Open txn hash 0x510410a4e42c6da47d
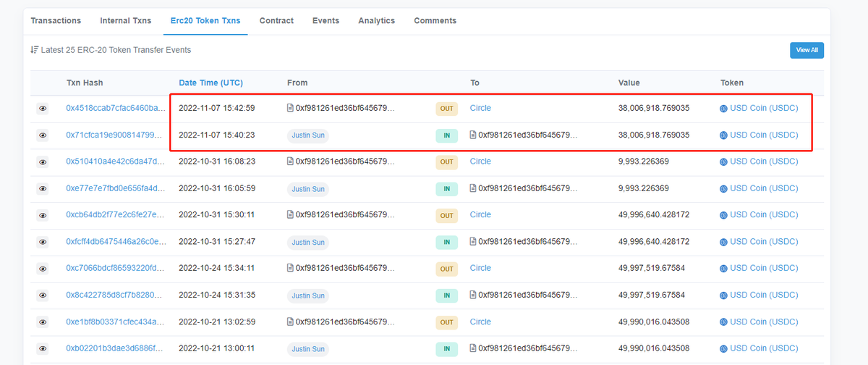 tap(116, 161)
